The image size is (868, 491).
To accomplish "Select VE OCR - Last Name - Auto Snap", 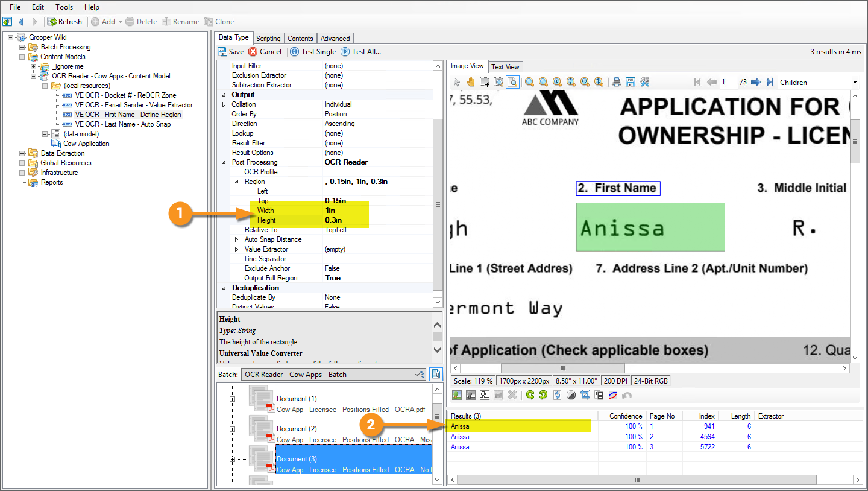I will pos(123,124).
